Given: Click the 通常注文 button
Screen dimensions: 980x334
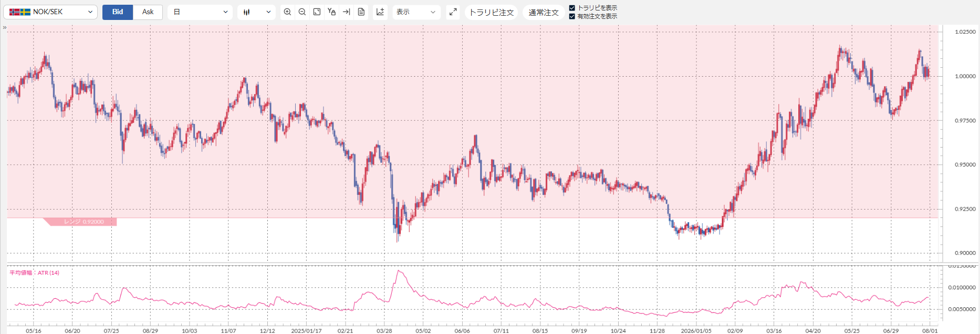Looking at the screenshot, I should tap(544, 13).
